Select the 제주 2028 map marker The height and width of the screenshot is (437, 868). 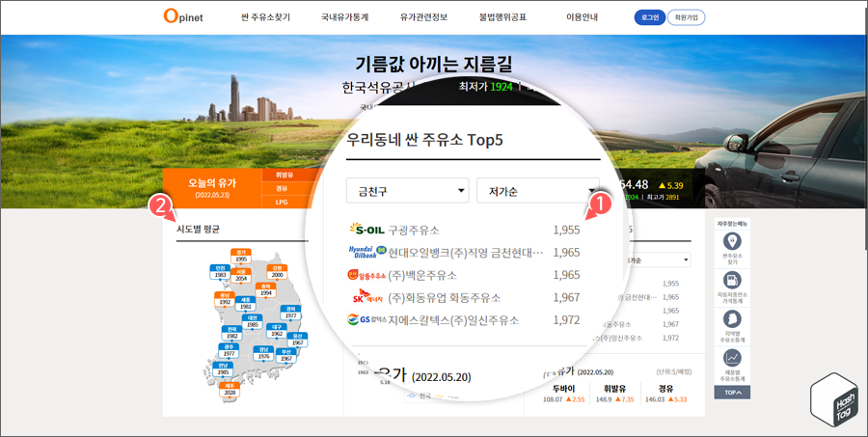point(230,390)
